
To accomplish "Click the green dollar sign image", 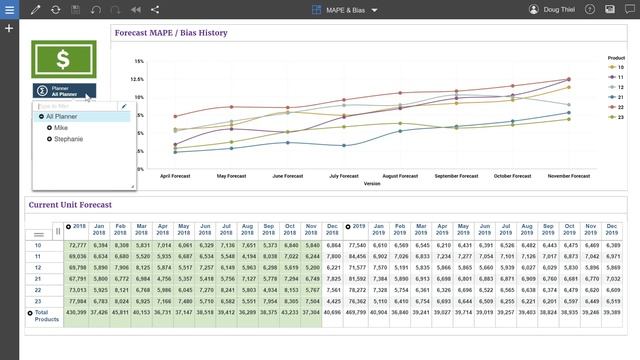I will [64, 59].
